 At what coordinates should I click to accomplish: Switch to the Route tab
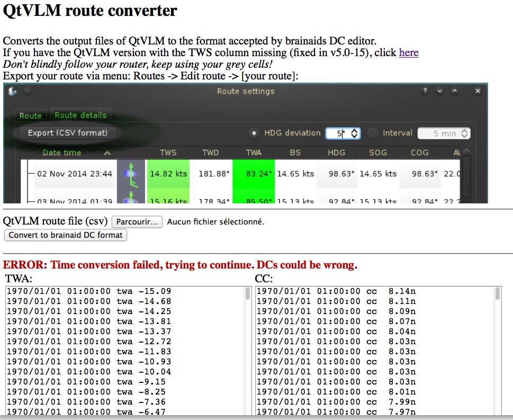[x=30, y=115]
